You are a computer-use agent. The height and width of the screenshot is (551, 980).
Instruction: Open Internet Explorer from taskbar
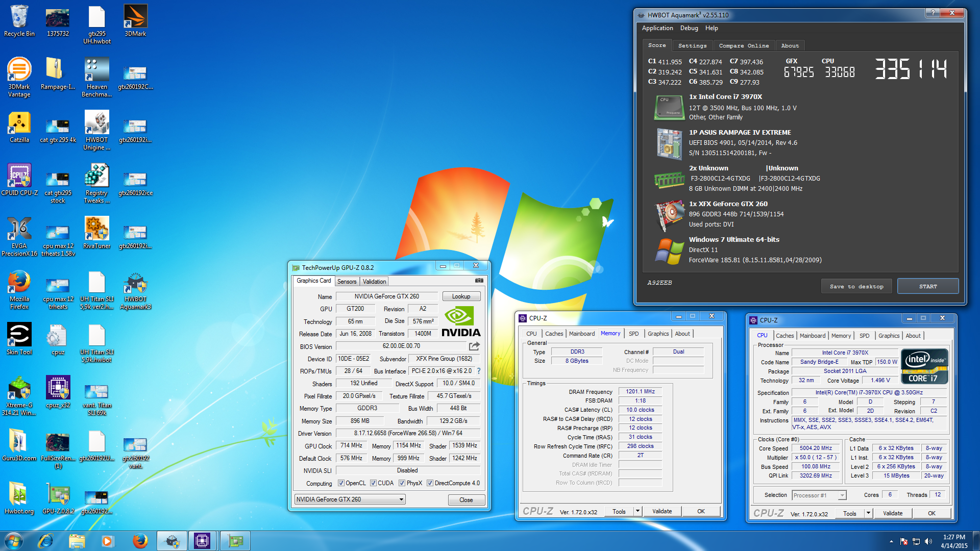46,541
